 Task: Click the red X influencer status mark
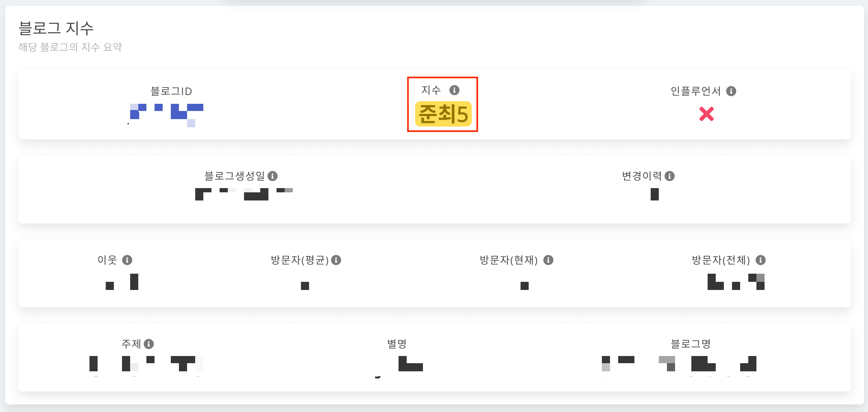click(x=707, y=114)
